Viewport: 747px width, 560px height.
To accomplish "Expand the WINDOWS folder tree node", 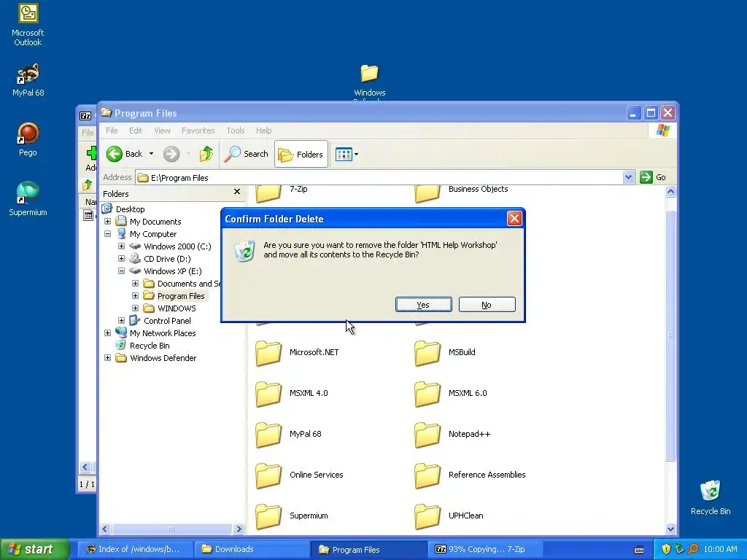I will (x=135, y=308).
